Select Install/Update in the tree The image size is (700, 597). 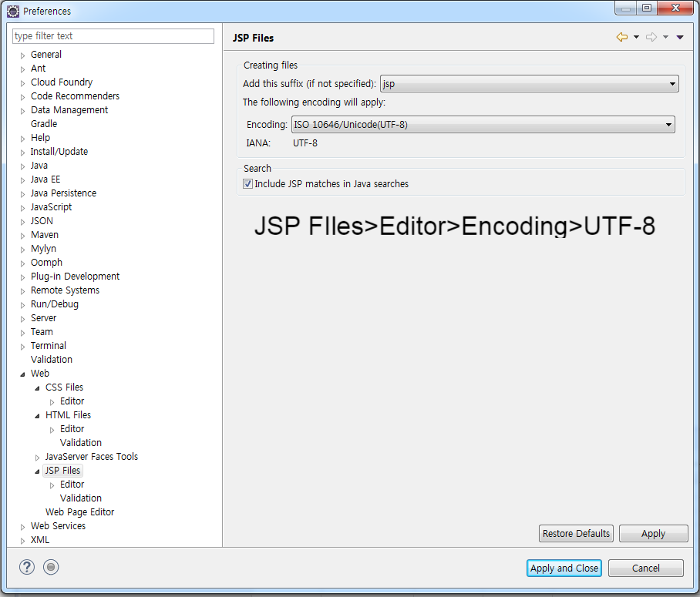pyautogui.click(x=59, y=151)
